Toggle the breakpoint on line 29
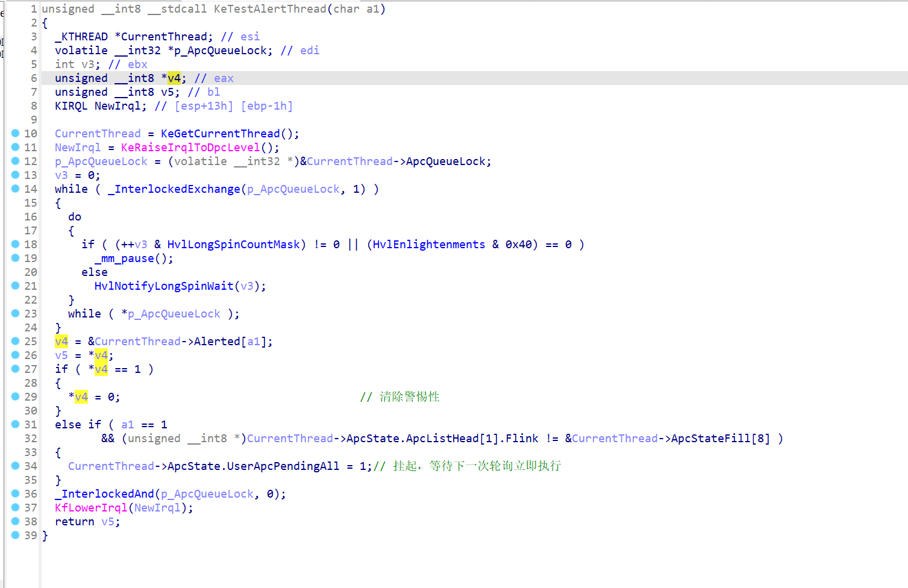Screen dimensions: 908x588 16,396
